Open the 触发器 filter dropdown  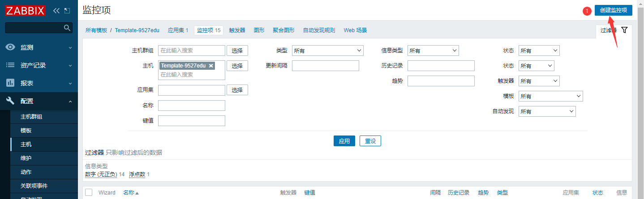tap(539, 81)
